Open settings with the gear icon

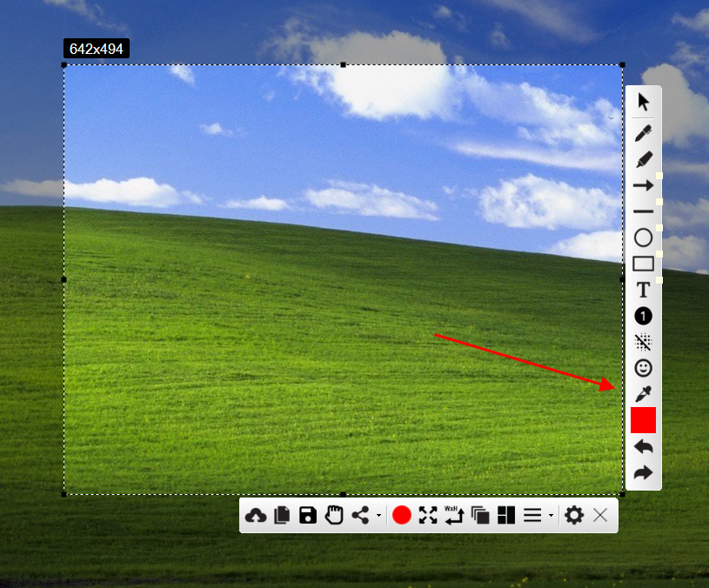(x=573, y=516)
